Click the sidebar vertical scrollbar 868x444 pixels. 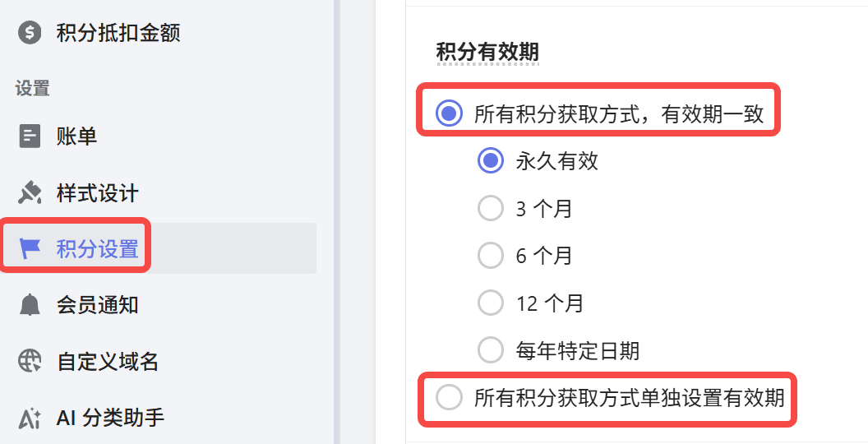(337, 222)
